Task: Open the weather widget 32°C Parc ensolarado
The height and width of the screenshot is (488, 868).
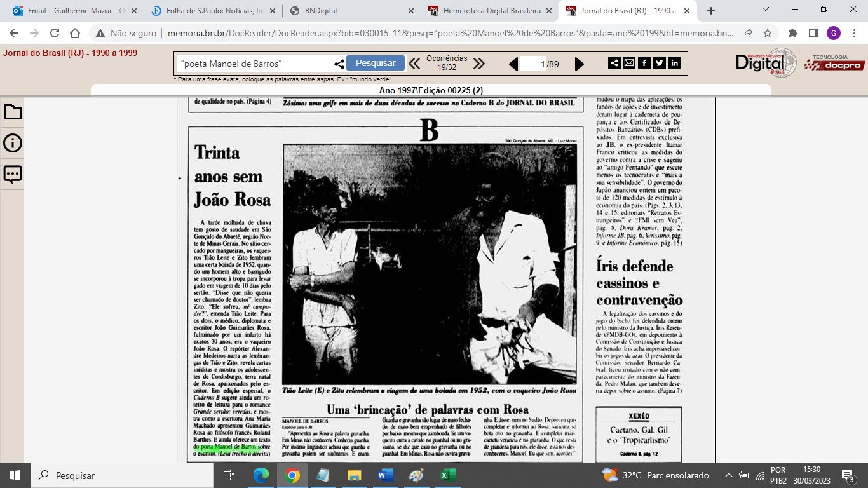Action: [656, 475]
